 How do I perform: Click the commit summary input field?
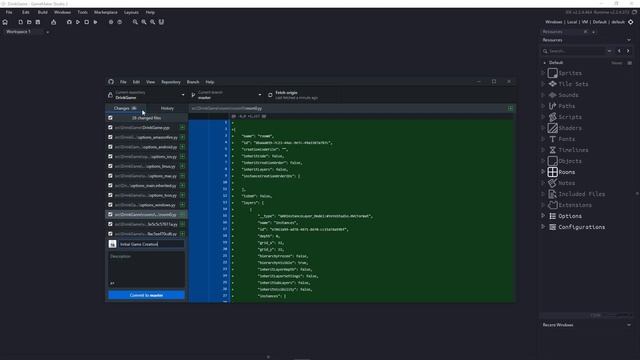[x=151, y=244]
